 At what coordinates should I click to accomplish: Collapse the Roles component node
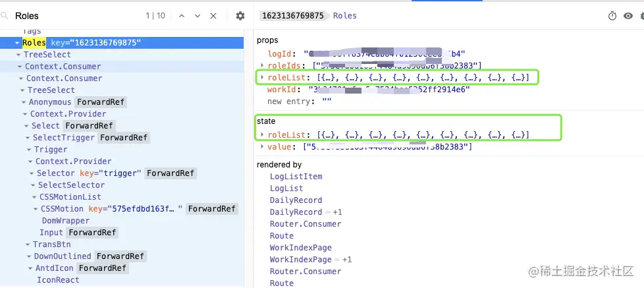tap(17, 43)
